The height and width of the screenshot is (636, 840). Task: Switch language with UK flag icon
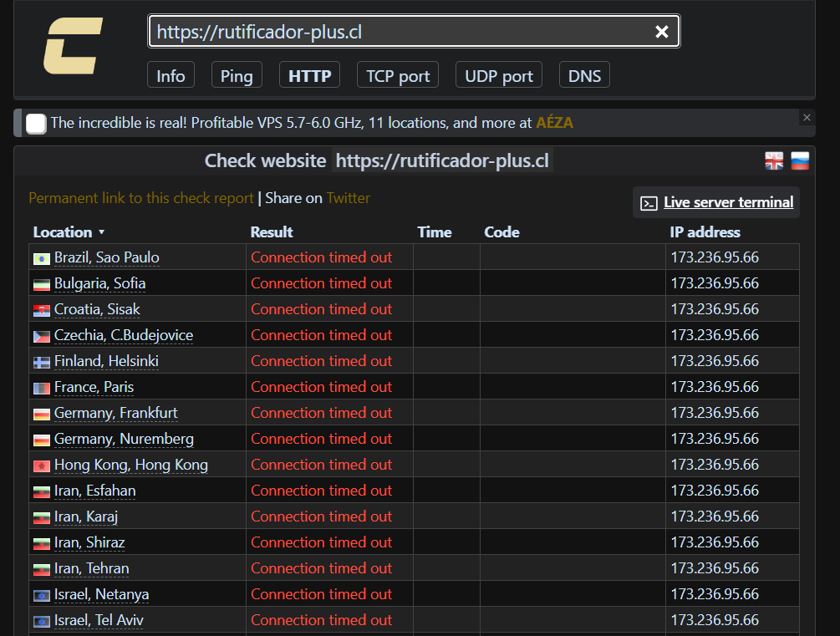774,160
